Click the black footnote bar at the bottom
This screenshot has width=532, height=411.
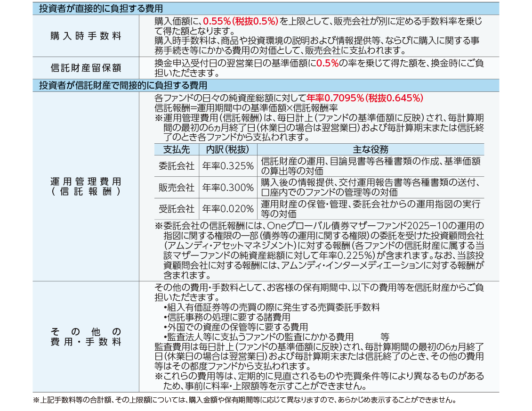[x=266, y=400]
